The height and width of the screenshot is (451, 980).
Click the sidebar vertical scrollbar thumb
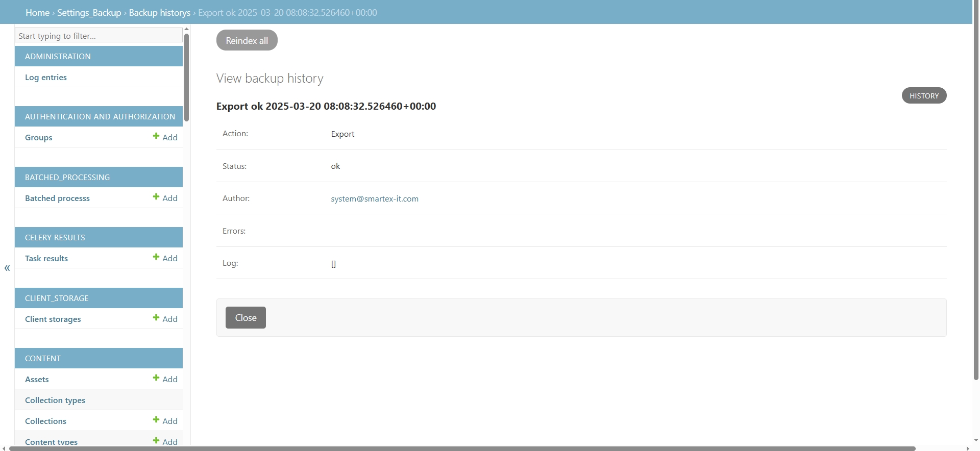187,77
